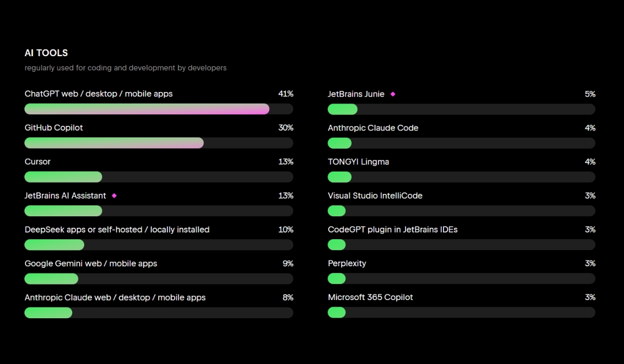Click the GitHub Copilot 30% bar
624x364 pixels.
click(x=159, y=143)
